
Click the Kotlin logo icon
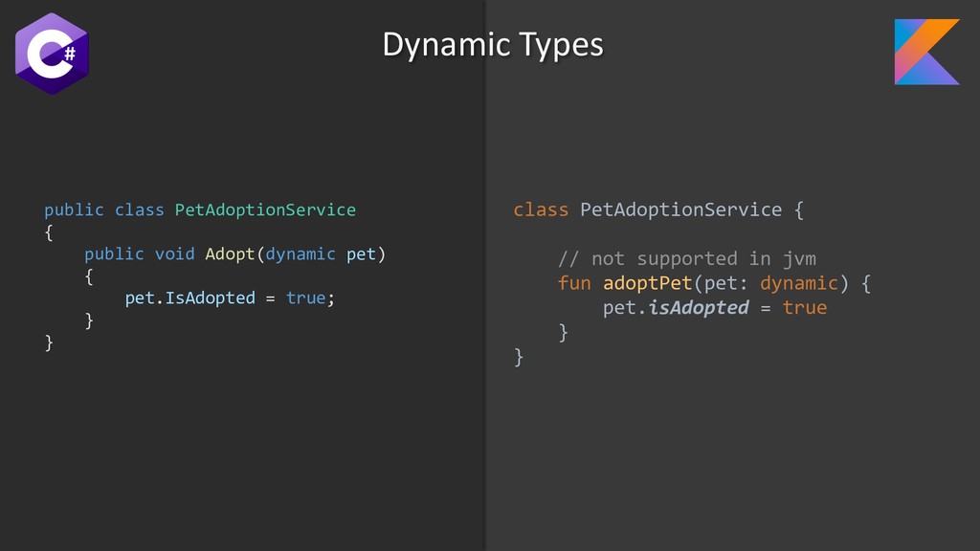coord(926,52)
